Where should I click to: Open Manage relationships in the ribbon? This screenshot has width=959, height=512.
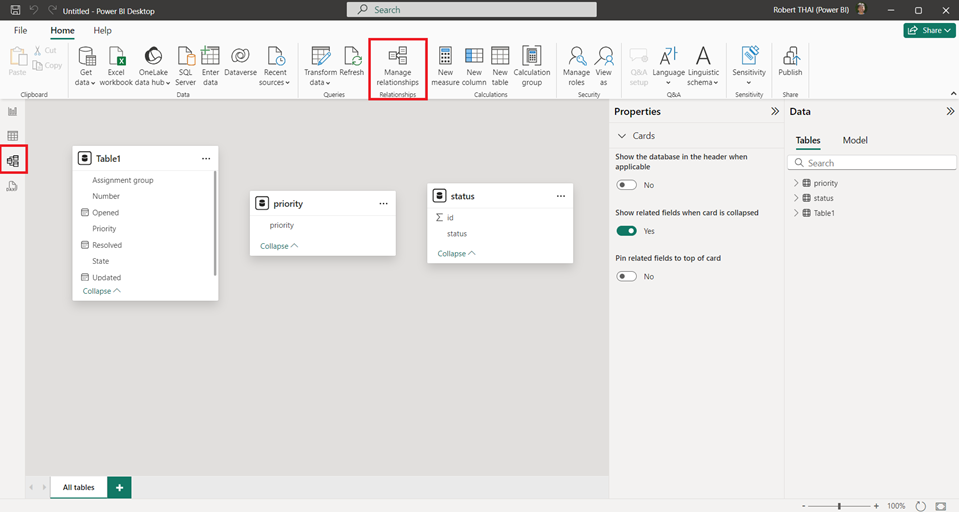coord(397,64)
